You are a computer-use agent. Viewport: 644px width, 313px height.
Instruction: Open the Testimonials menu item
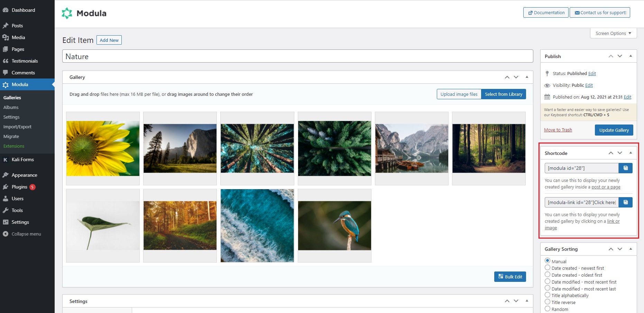point(25,61)
